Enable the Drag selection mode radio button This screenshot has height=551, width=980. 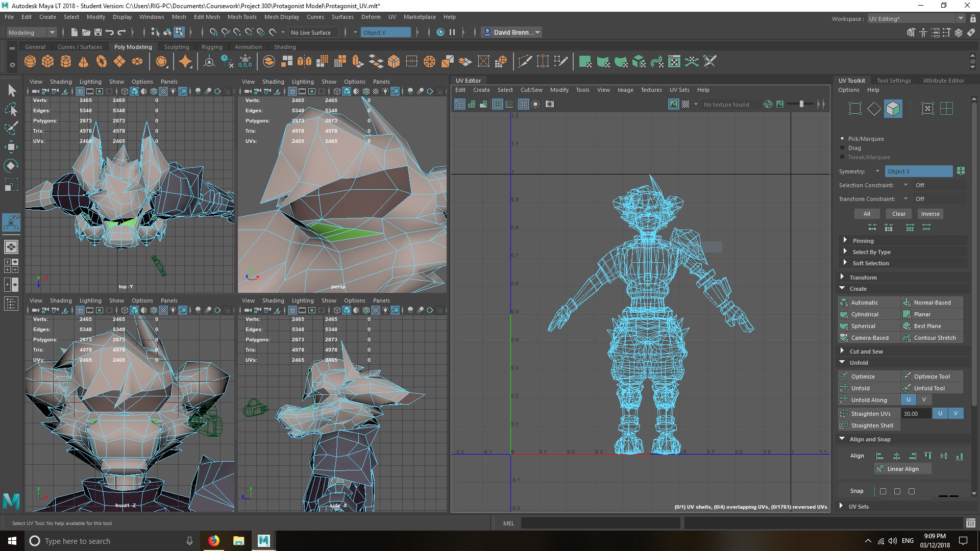(843, 147)
